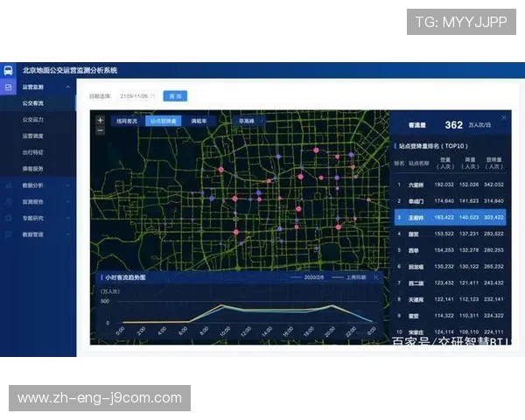This screenshot has width=525, height=420.
Task: Close the 小时客流趋势图 chart panel
Action: [376, 277]
